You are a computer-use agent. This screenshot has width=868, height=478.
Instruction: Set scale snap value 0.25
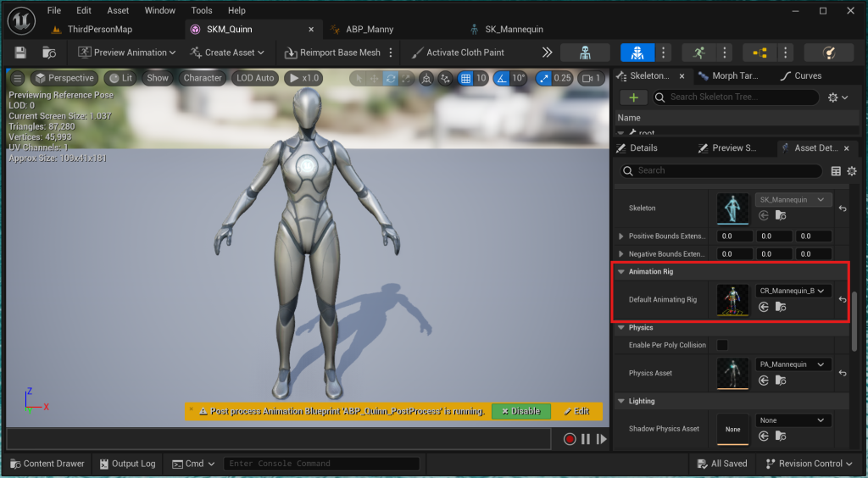563,79
